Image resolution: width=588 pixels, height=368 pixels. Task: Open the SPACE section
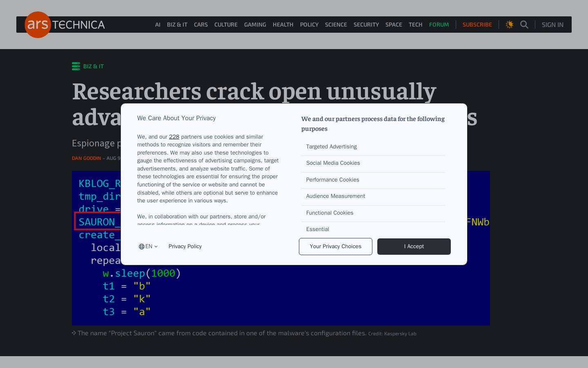(394, 25)
